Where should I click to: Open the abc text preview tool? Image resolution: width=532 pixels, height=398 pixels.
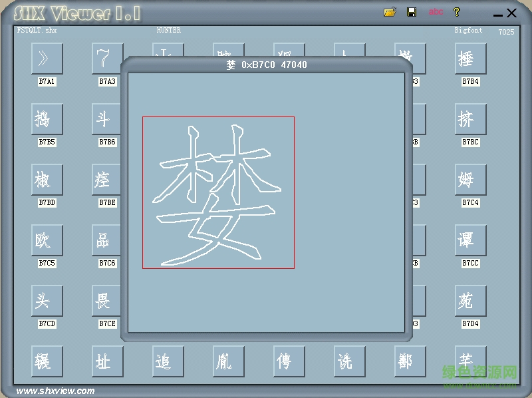pyautogui.click(x=436, y=11)
